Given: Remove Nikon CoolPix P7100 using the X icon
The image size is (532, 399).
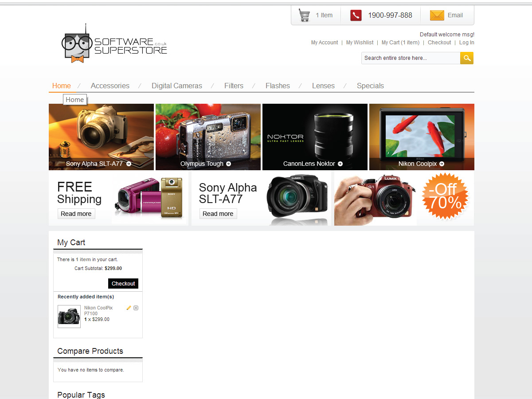Looking at the screenshot, I should pos(136,308).
